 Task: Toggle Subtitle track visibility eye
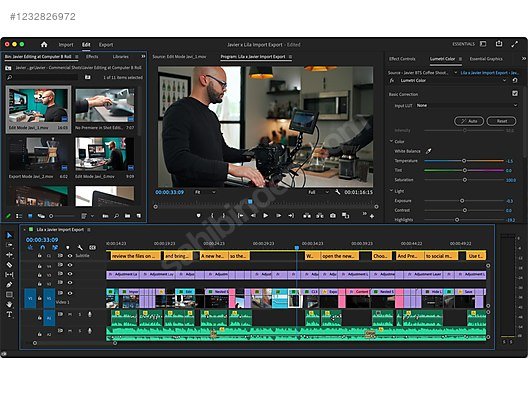pyautogui.click(x=70, y=256)
